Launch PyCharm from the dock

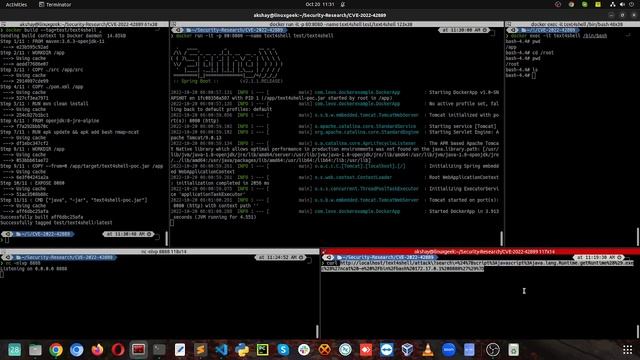click(262, 350)
